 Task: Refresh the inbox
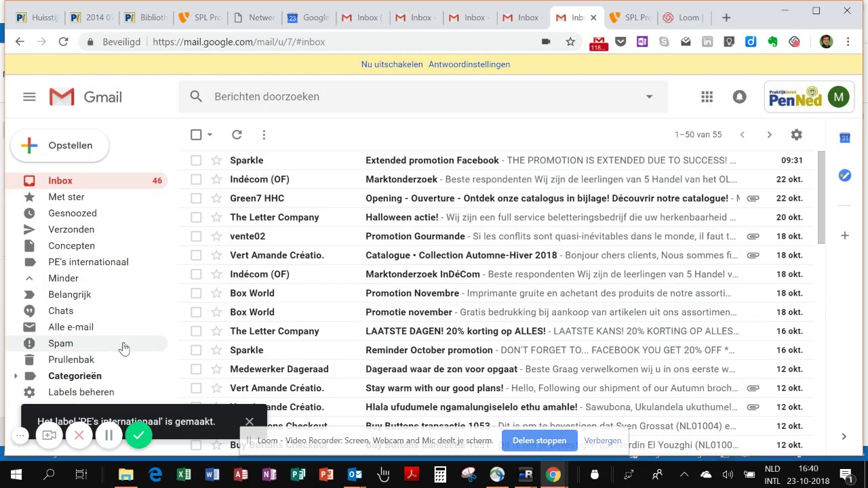coord(237,135)
